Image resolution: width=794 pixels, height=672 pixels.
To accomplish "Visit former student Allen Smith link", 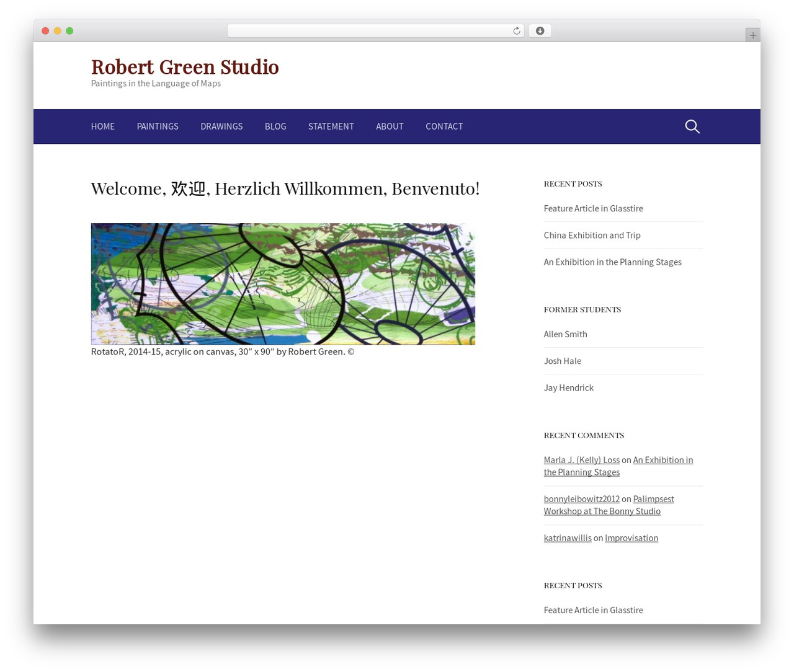I will pyautogui.click(x=565, y=334).
